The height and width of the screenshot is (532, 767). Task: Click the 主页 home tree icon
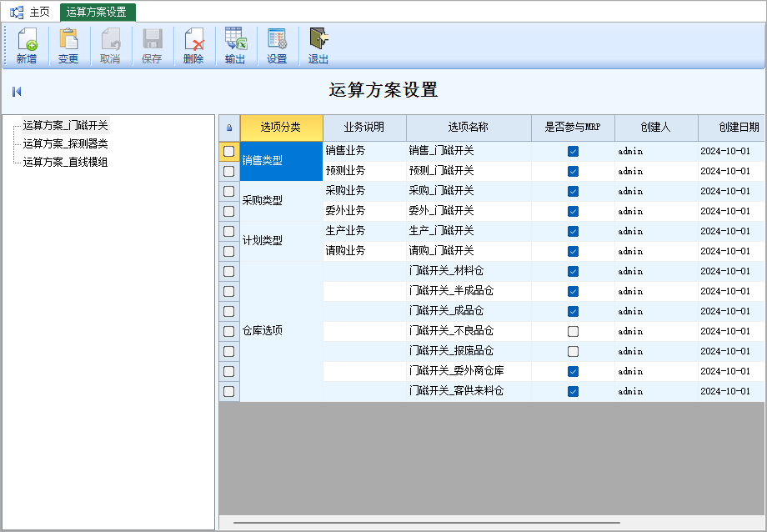17,13
